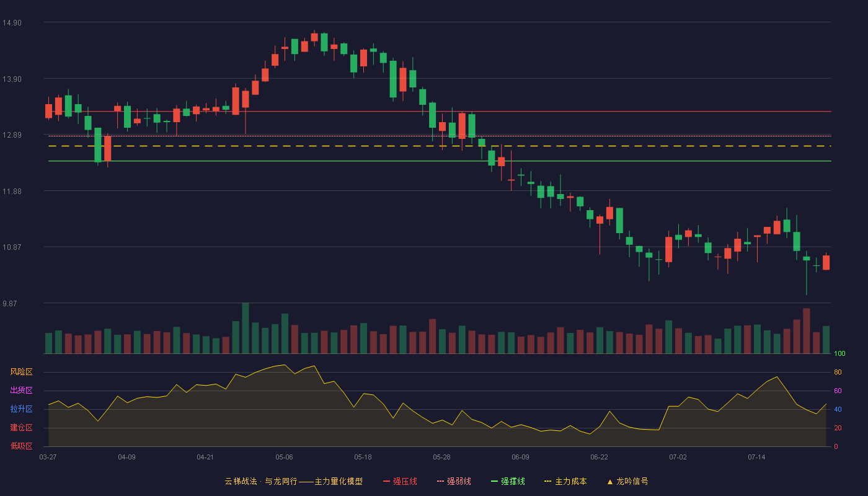Click the last red candlestick at right end
Viewport: 868px width, 496px height.
point(826,262)
